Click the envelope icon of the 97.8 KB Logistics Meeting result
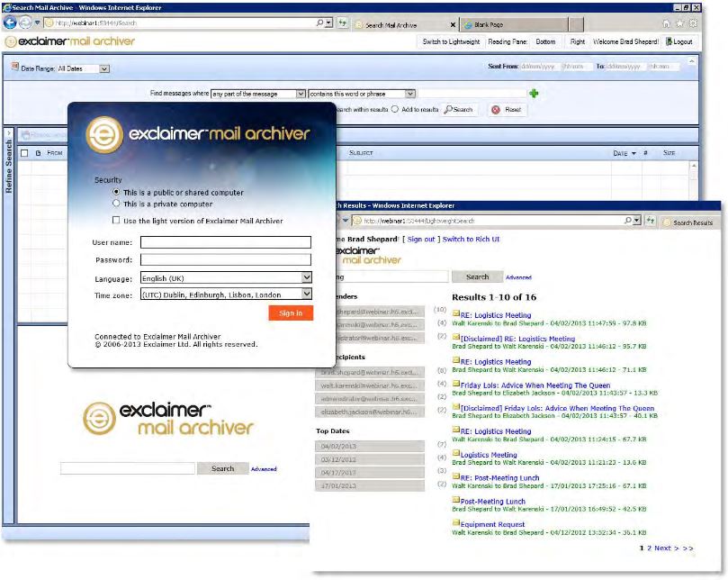 tap(456, 313)
